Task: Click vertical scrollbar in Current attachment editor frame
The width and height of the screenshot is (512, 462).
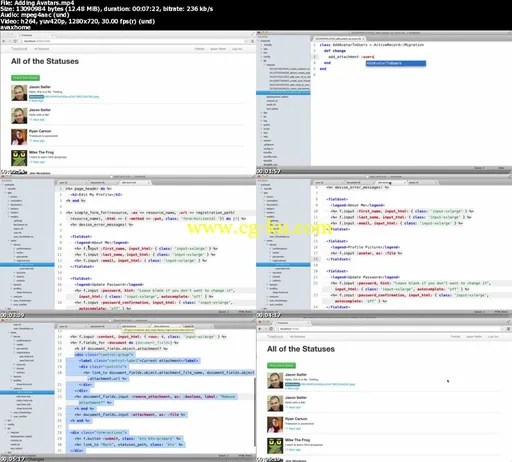Action: 255,413
